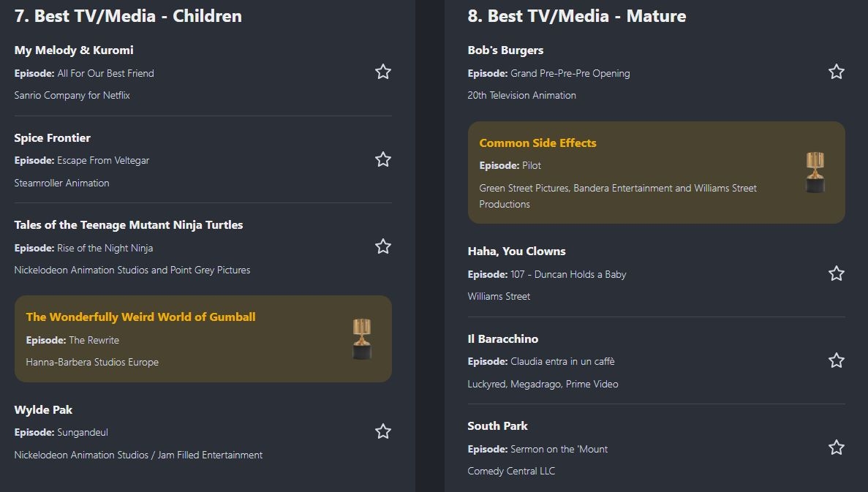Image resolution: width=868 pixels, height=492 pixels.
Task: Click the Common Side Effects trophy icon
Action: [815, 173]
